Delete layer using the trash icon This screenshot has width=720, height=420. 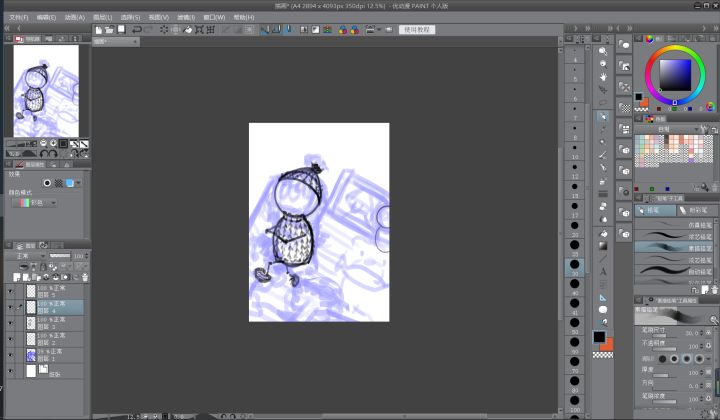[85, 277]
